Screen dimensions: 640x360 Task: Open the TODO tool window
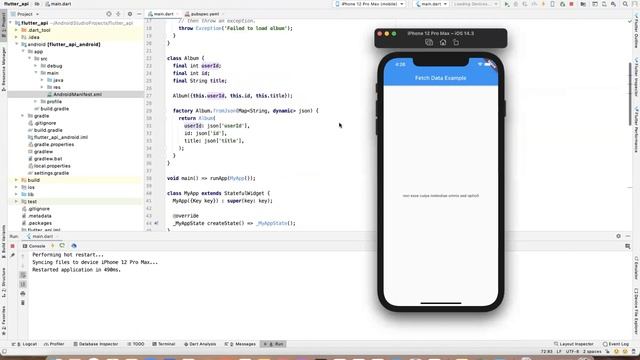136,344
